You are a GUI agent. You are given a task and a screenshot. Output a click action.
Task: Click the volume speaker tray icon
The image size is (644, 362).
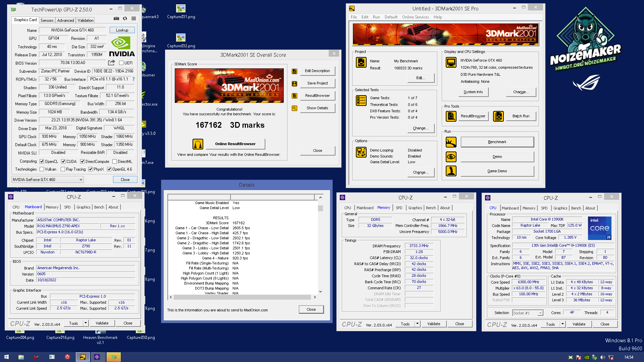(603, 357)
